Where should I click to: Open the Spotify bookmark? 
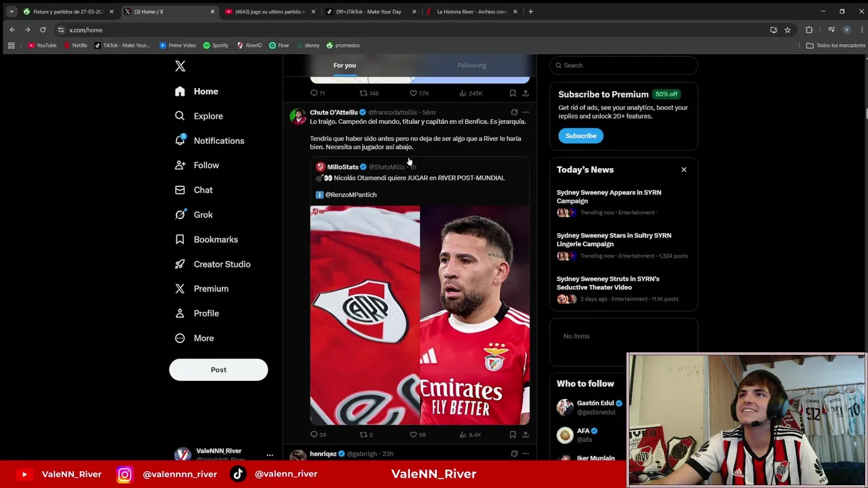click(x=216, y=45)
